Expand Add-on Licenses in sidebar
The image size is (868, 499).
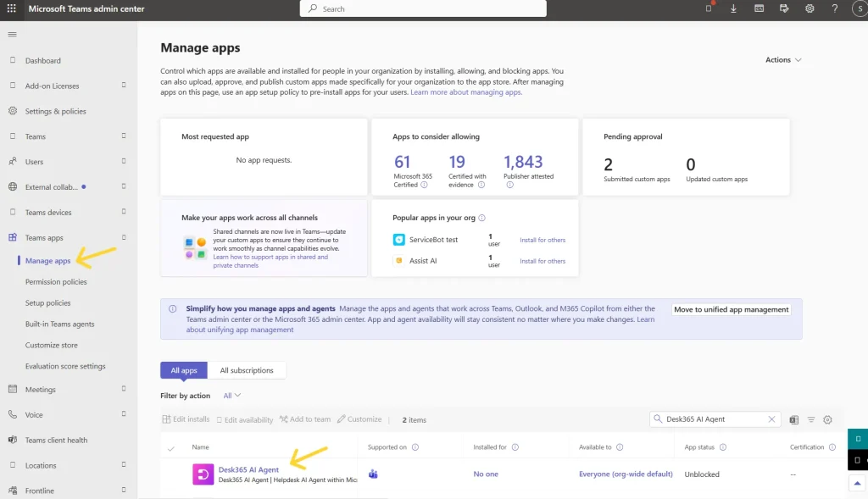[124, 86]
